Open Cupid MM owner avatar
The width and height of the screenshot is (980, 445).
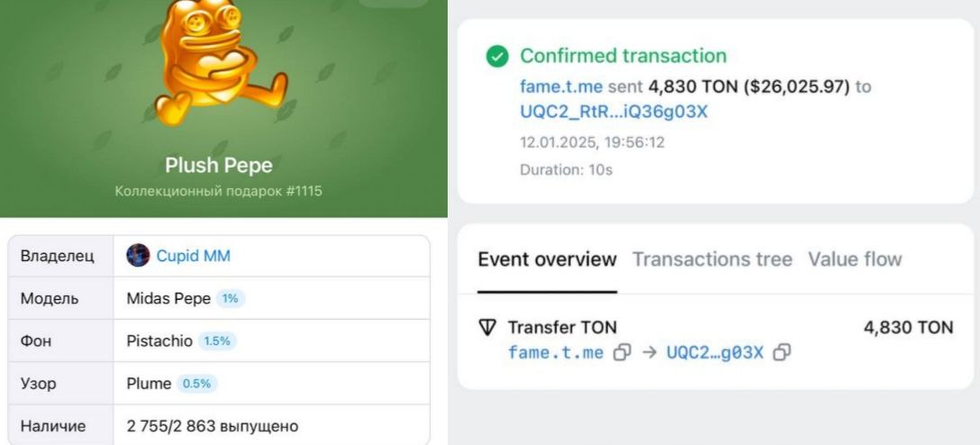pyautogui.click(x=138, y=256)
